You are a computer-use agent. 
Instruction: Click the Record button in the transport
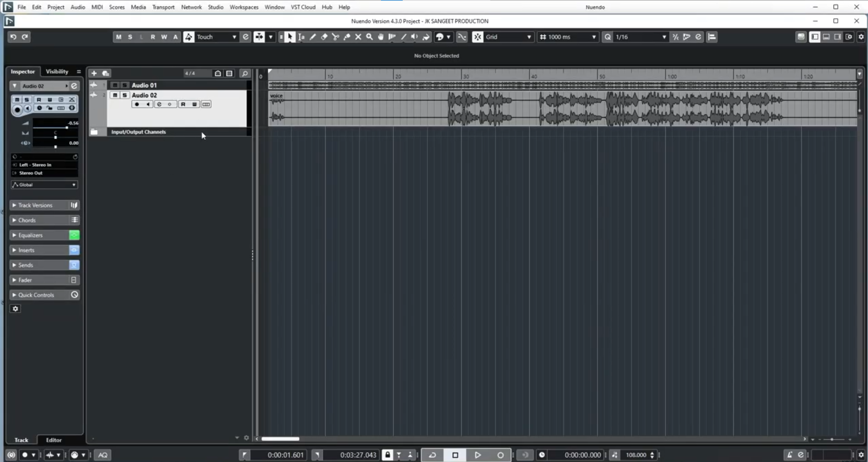(500, 455)
